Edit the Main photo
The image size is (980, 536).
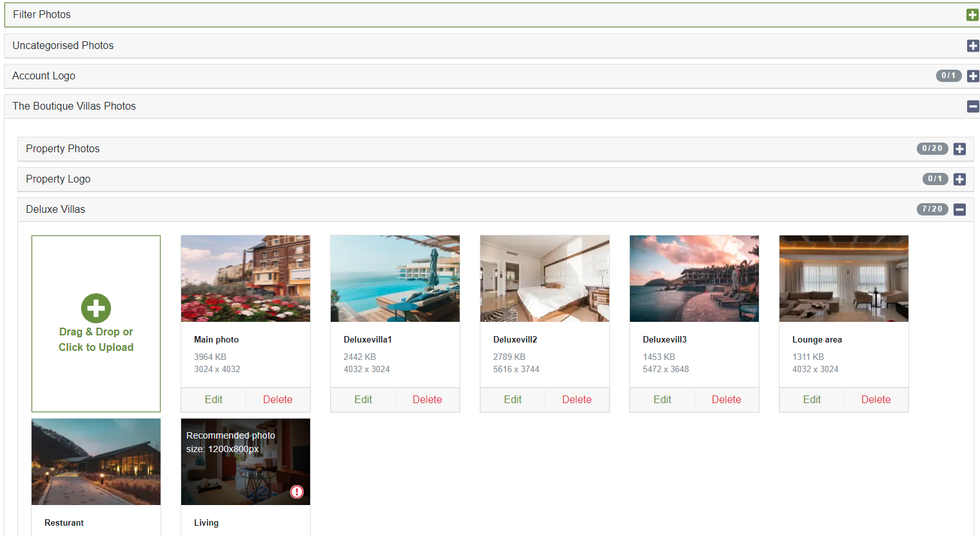[x=213, y=399]
